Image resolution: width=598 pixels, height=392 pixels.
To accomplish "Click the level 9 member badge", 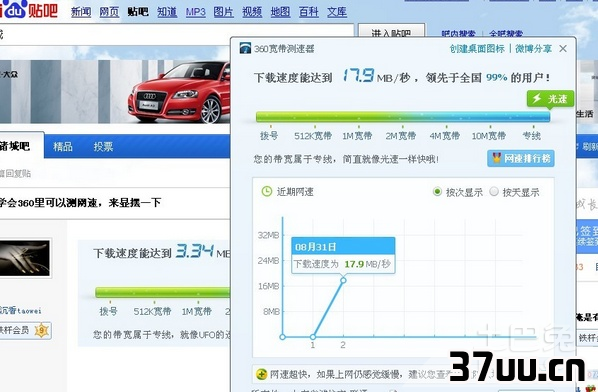I will 41,330.
